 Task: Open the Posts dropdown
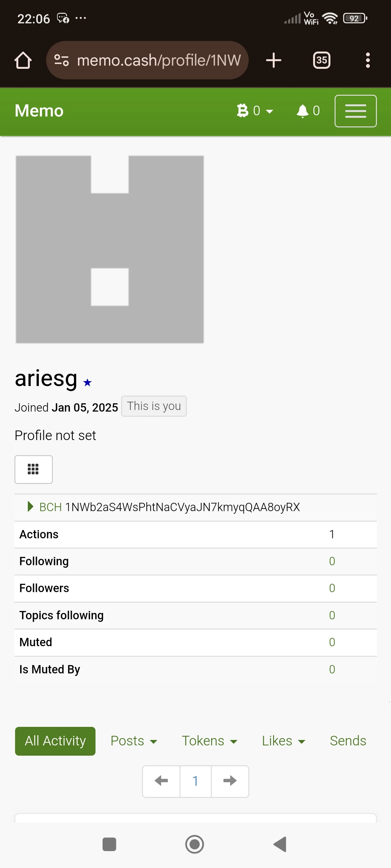134,741
